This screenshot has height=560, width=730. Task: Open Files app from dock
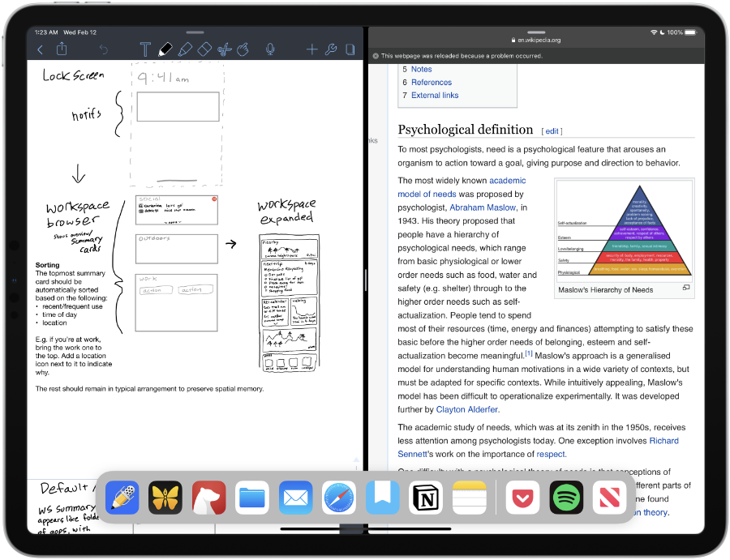point(252,498)
